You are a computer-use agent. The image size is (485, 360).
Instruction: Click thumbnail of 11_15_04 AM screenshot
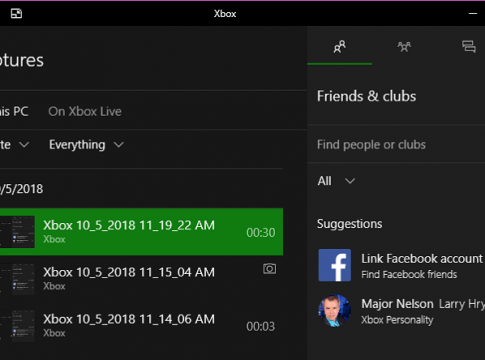[x=17, y=279]
